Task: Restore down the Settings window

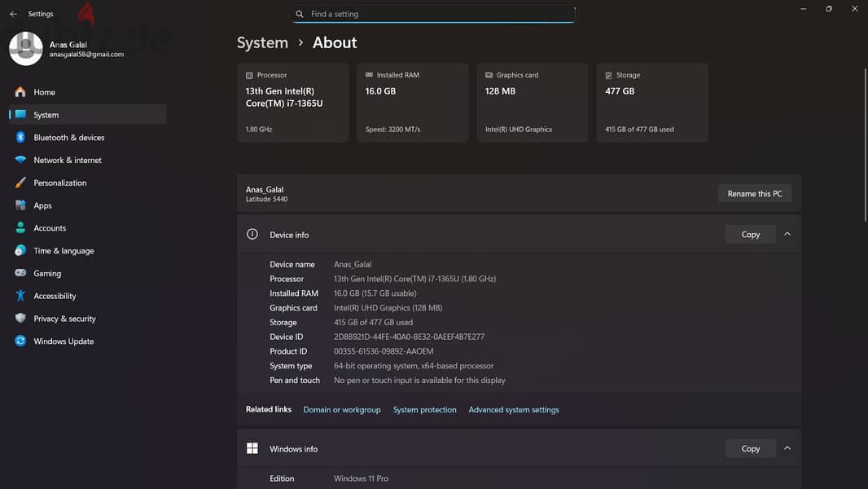Action: 829,9
